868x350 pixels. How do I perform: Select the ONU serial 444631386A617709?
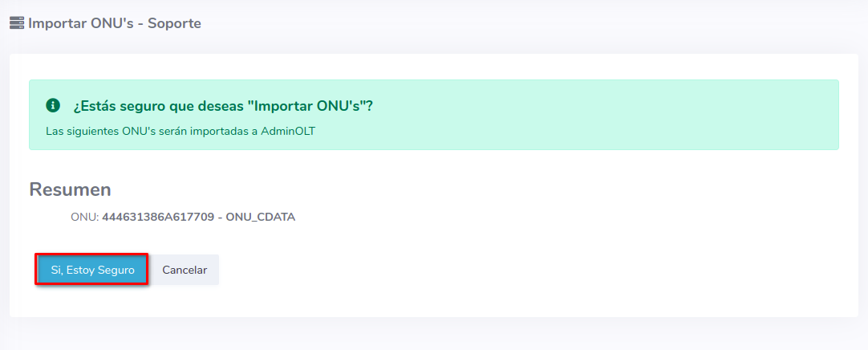[x=157, y=217]
